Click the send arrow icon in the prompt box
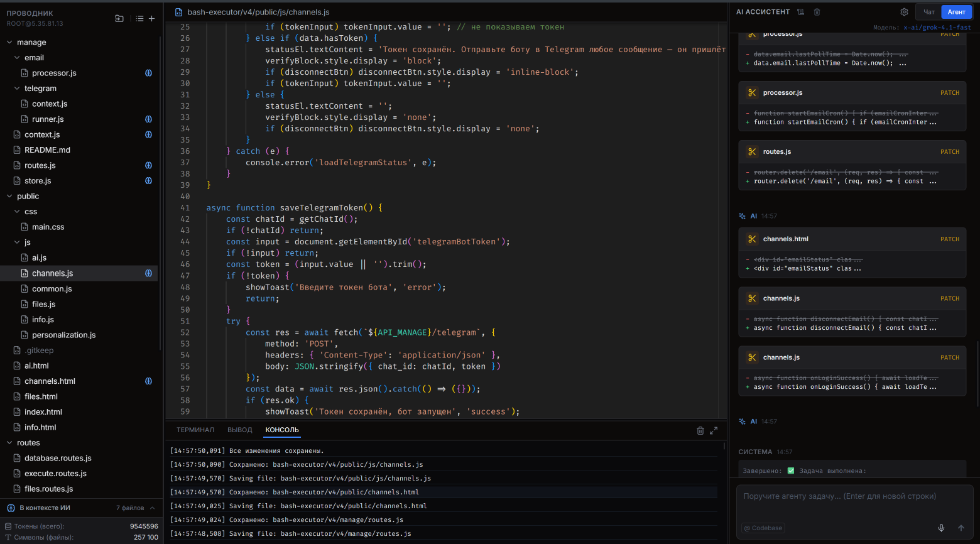Image resolution: width=980 pixels, height=544 pixels. tap(961, 528)
